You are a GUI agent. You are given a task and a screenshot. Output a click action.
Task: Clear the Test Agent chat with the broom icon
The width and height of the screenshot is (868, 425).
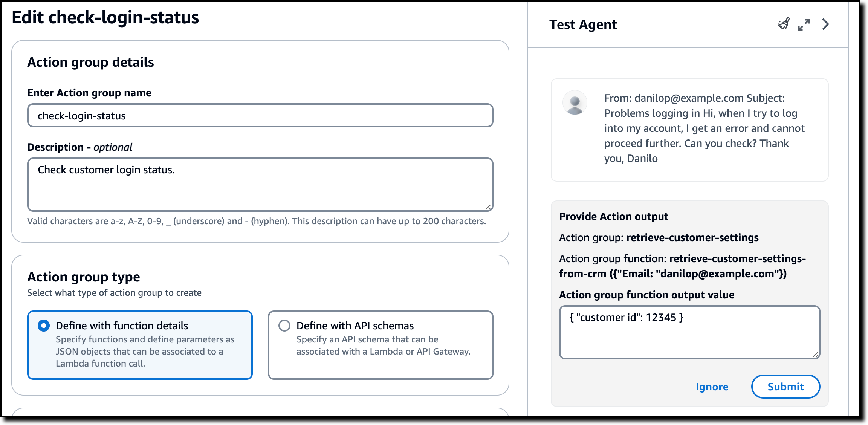point(784,24)
